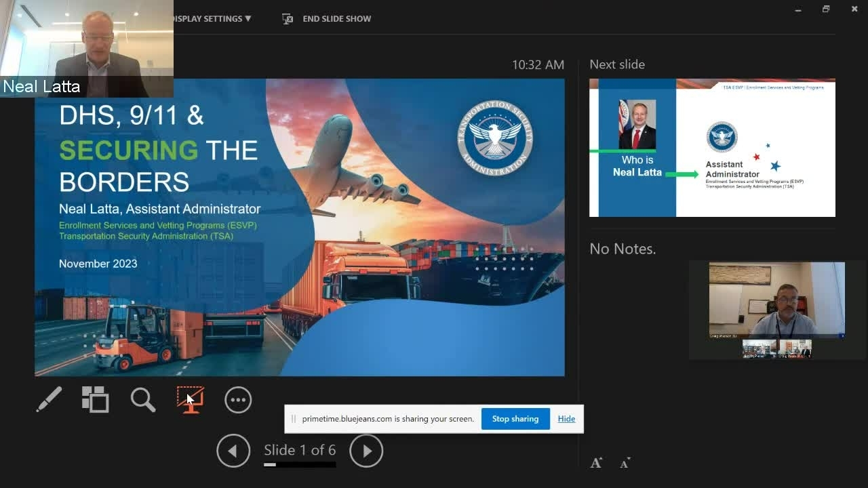
Task: Click the second small participant thumbnail below video
Action: click(795, 348)
